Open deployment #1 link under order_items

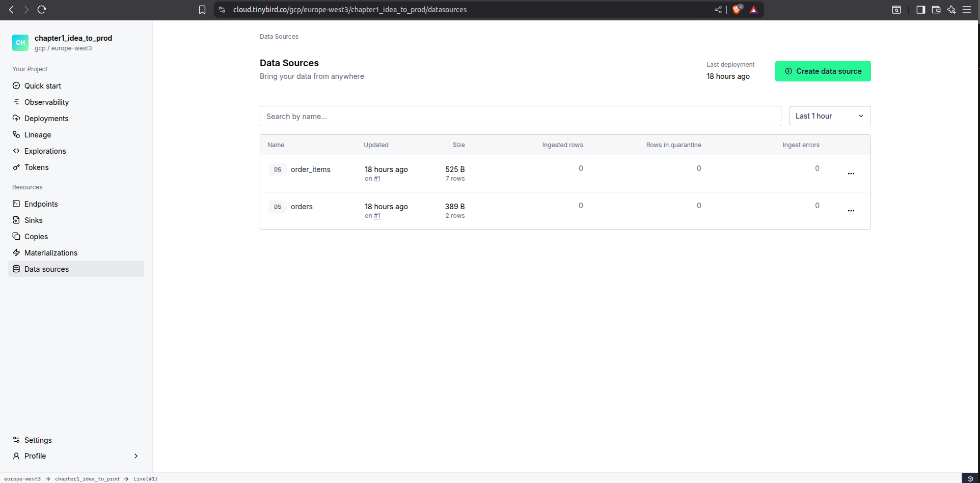click(377, 179)
